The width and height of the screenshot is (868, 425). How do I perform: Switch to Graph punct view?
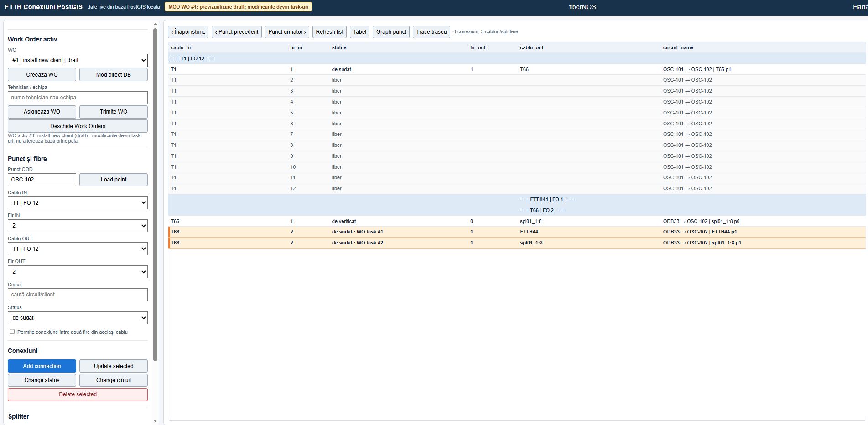391,32
